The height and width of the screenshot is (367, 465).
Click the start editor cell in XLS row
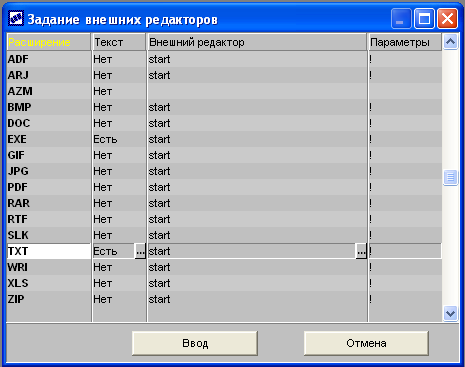[x=257, y=283]
